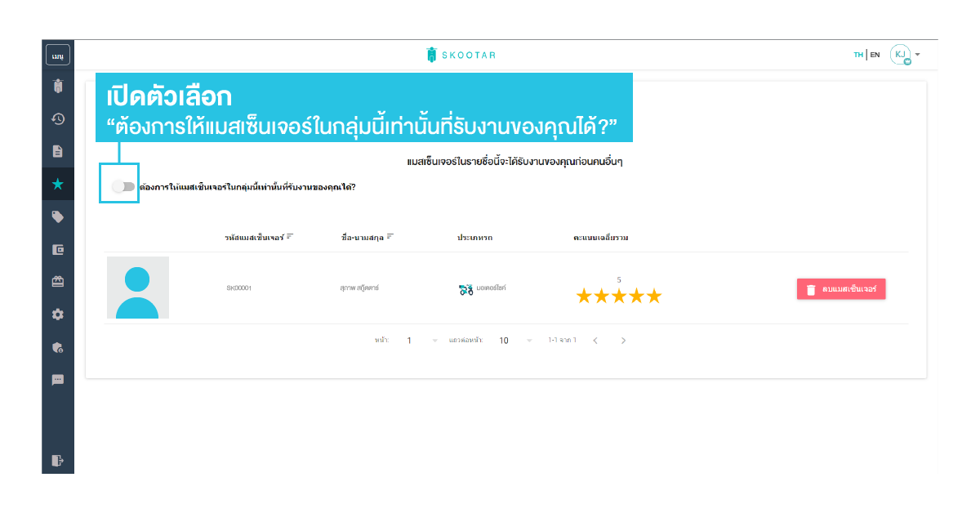
Task: Click the messenger avatar thumbnail
Action: click(x=137, y=288)
